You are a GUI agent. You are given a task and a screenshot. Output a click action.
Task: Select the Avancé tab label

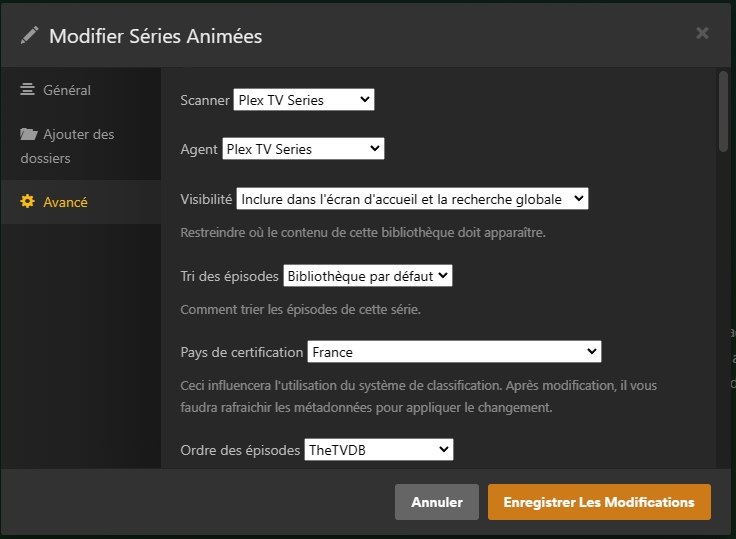click(65, 202)
